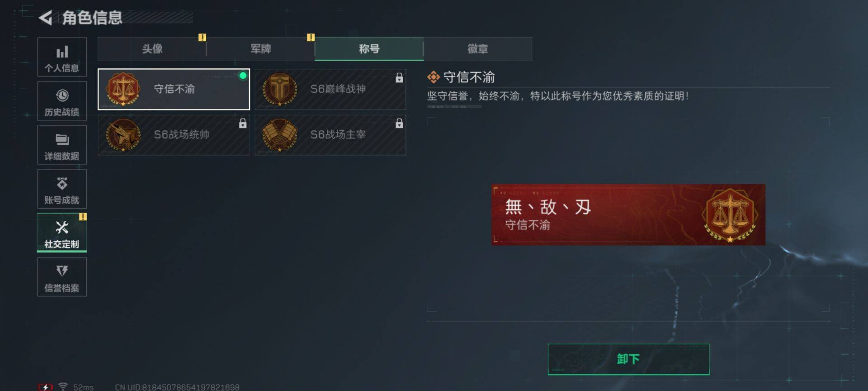Select the 社交定制 tools section
Screen dimensions: 868x391
(x=62, y=233)
